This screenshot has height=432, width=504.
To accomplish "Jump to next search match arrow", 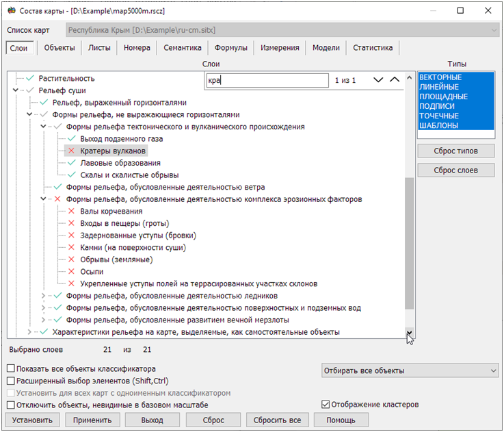I will pyautogui.click(x=378, y=80).
